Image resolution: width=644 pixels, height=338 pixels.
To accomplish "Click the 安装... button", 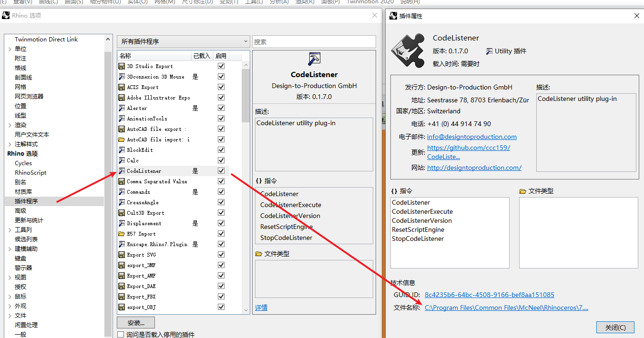I will [x=135, y=322].
